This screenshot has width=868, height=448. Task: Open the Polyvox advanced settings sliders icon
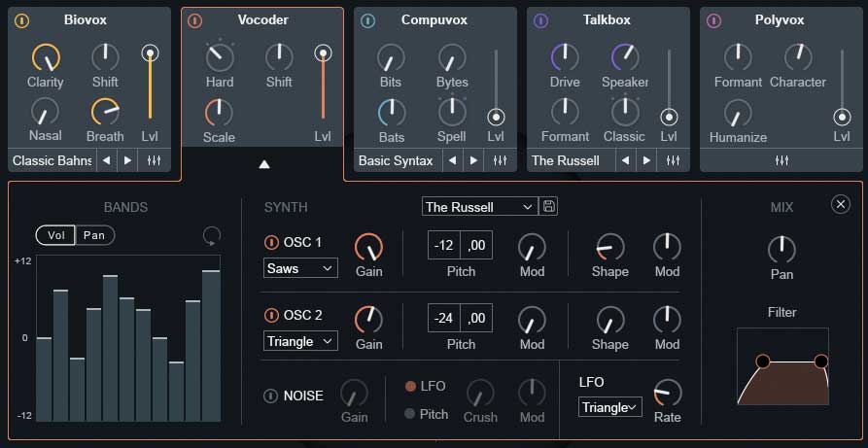tap(781, 160)
